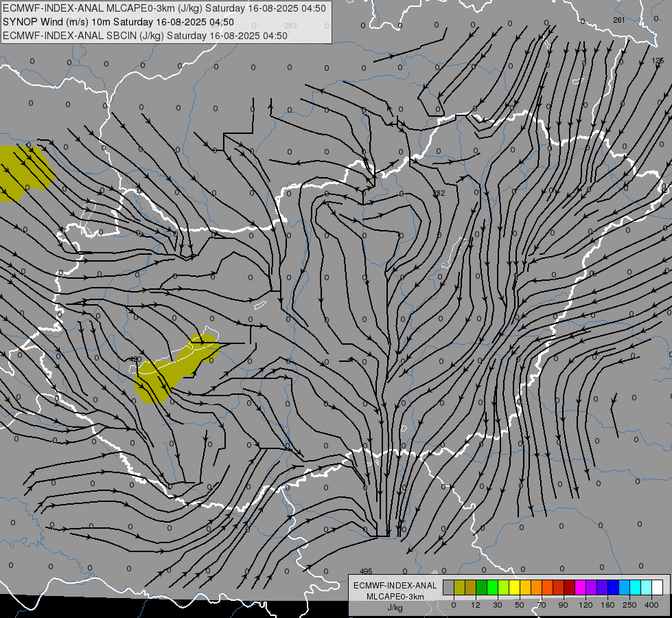Click the SBCIN title line in the header
Screen dimensions: 672x618
click(145, 36)
